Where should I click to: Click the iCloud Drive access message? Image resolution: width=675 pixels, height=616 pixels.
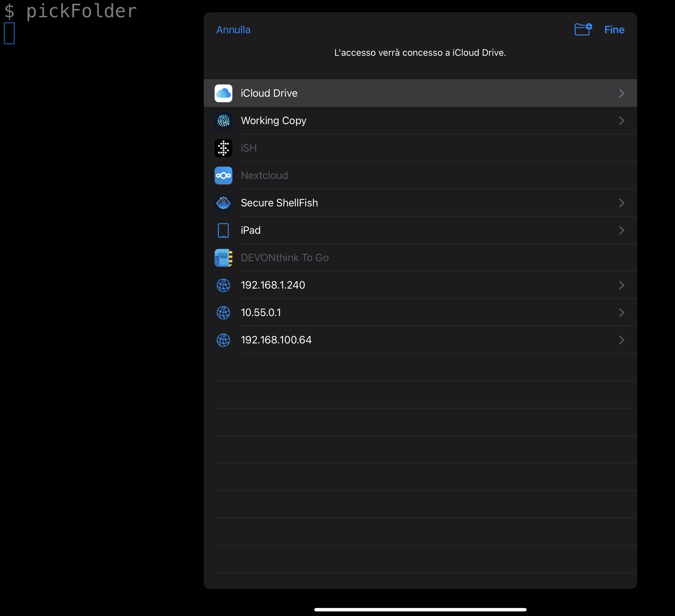(420, 53)
